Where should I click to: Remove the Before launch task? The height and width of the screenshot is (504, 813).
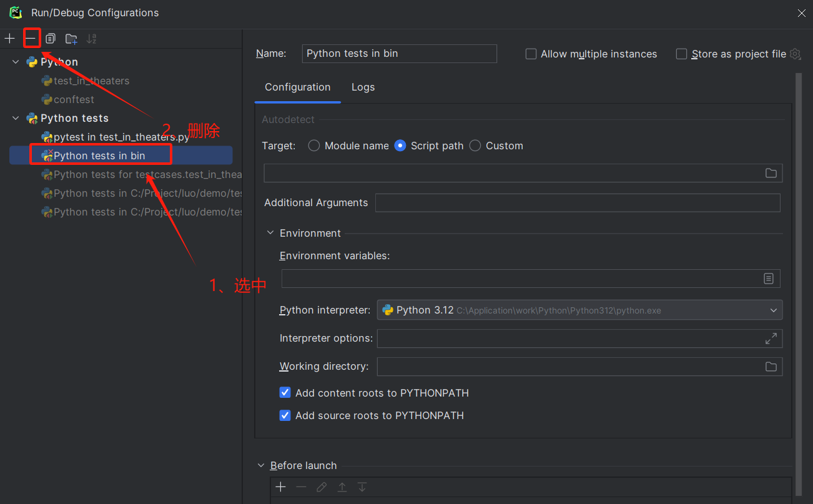[301, 487]
